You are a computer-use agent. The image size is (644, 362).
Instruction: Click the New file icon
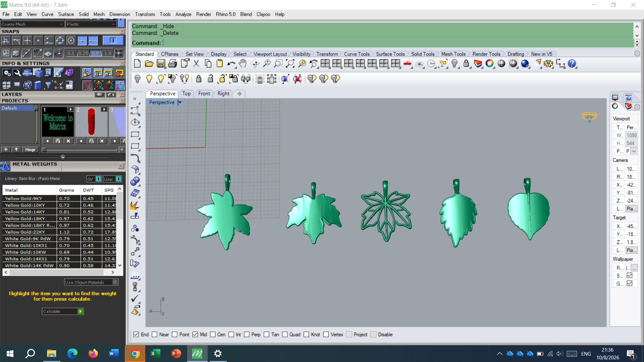coord(137,64)
